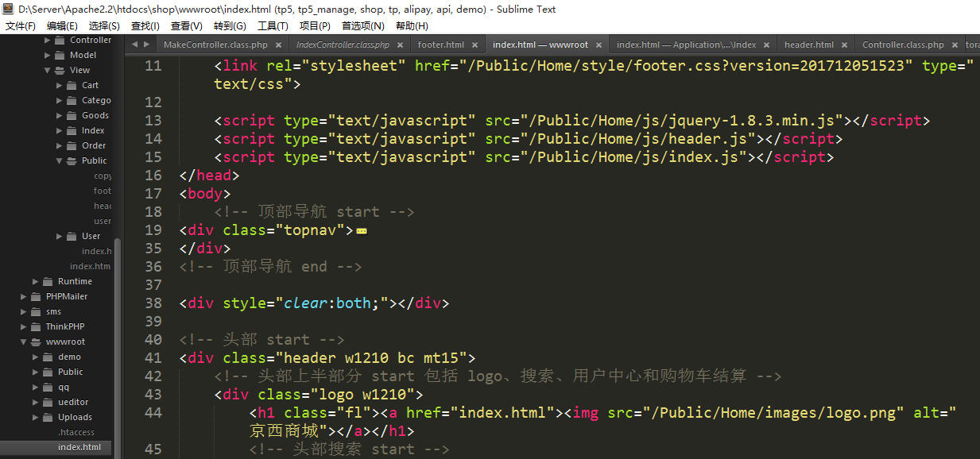980x459 pixels.
Task: Close the footer.html tab
Action: click(475, 45)
